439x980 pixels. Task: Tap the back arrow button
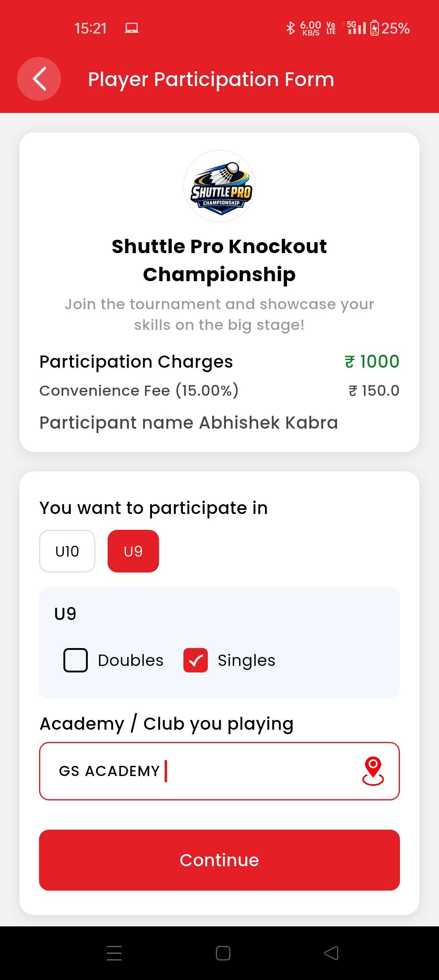[39, 79]
